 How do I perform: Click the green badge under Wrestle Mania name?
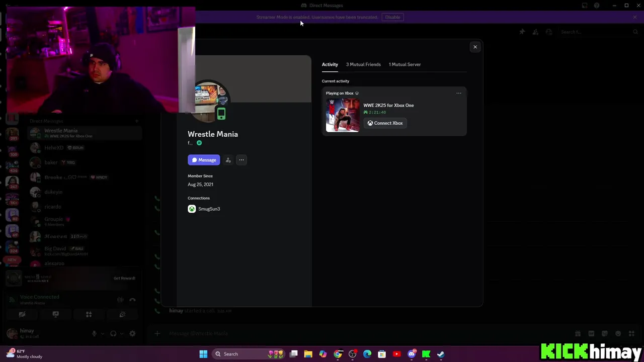point(199,143)
